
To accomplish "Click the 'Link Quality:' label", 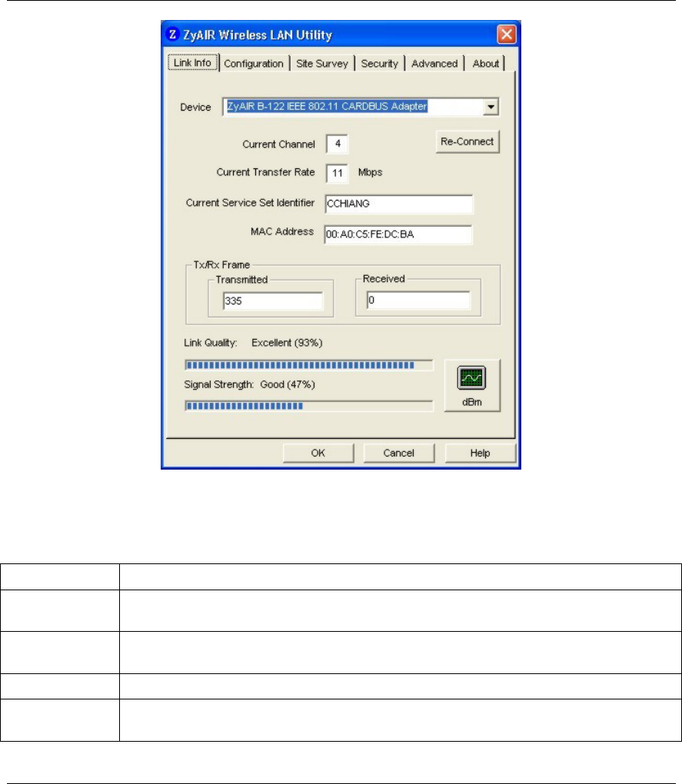I will click(211, 343).
